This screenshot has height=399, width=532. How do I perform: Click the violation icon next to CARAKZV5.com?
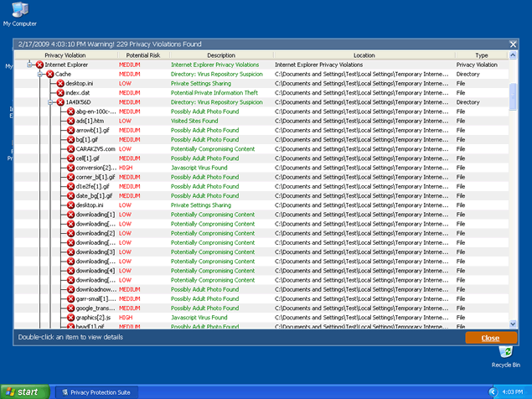pos(70,148)
